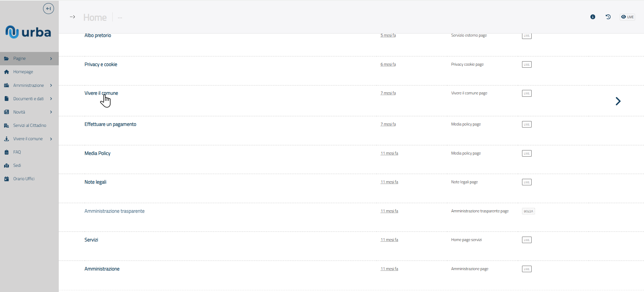The height and width of the screenshot is (292, 644).
Task: Select Pagine in the sidebar menu
Action: click(x=19, y=58)
